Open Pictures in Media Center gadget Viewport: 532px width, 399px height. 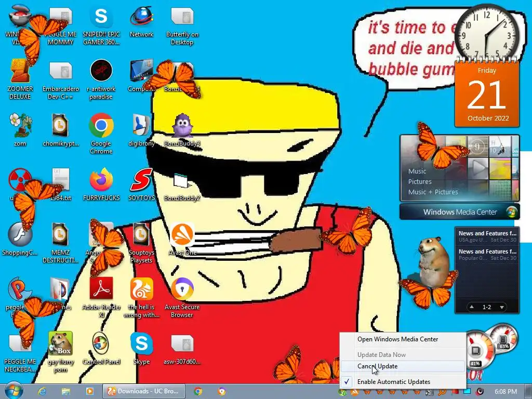[420, 181]
